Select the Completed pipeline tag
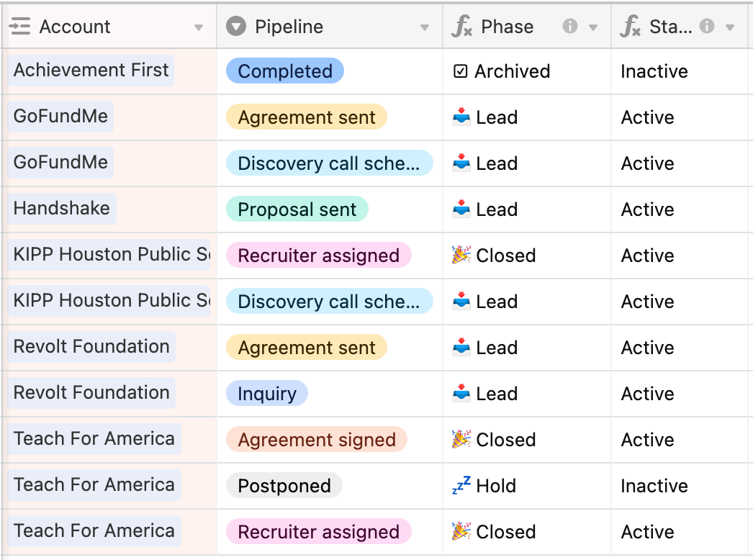 point(285,71)
